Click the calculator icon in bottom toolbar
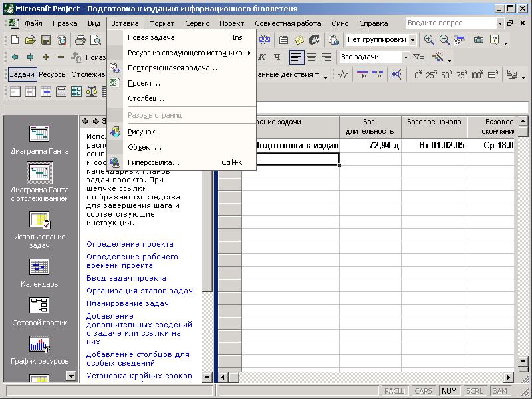The width and height of the screenshot is (532, 399). (61, 92)
